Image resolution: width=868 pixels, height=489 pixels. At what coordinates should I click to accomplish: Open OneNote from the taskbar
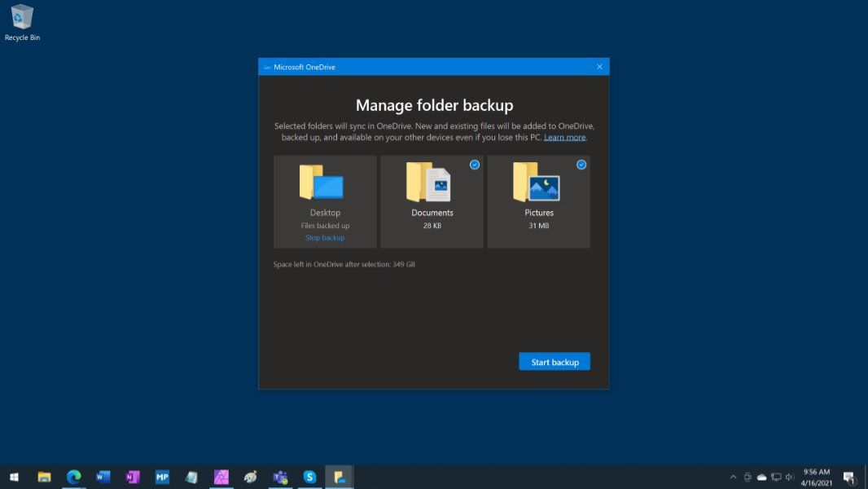pos(133,477)
